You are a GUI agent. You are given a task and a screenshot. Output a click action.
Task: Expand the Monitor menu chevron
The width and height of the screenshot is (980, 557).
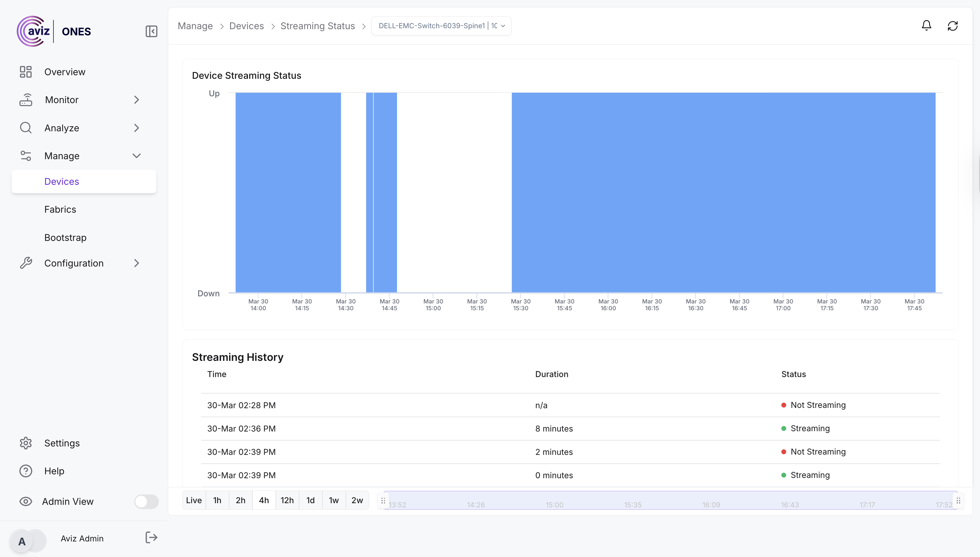136,100
